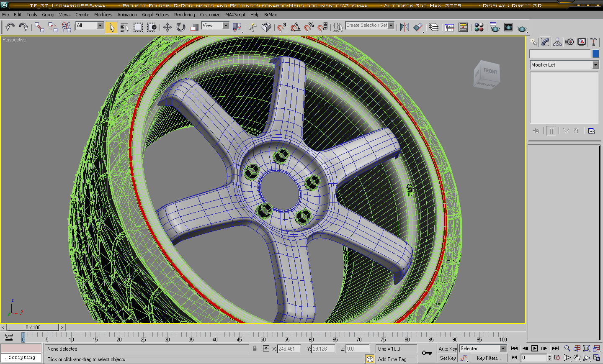Activate the Select and Move tool

[x=167, y=28]
